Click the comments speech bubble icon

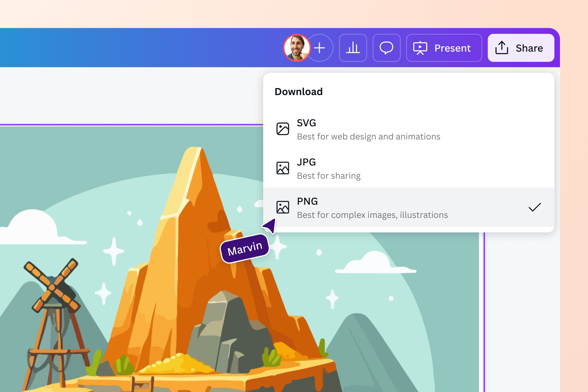(386, 48)
